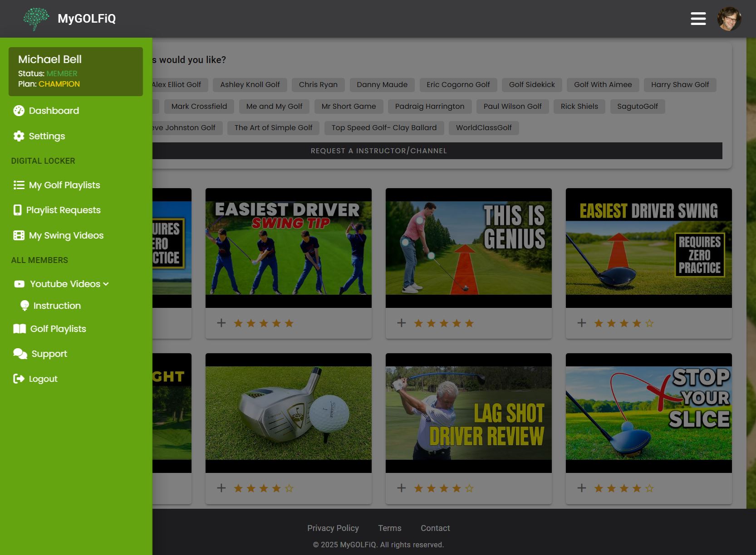Click the My Golf Playlists list icon
Image resolution: width=756 pixels, height=555 pixels.
coord(19,185)
